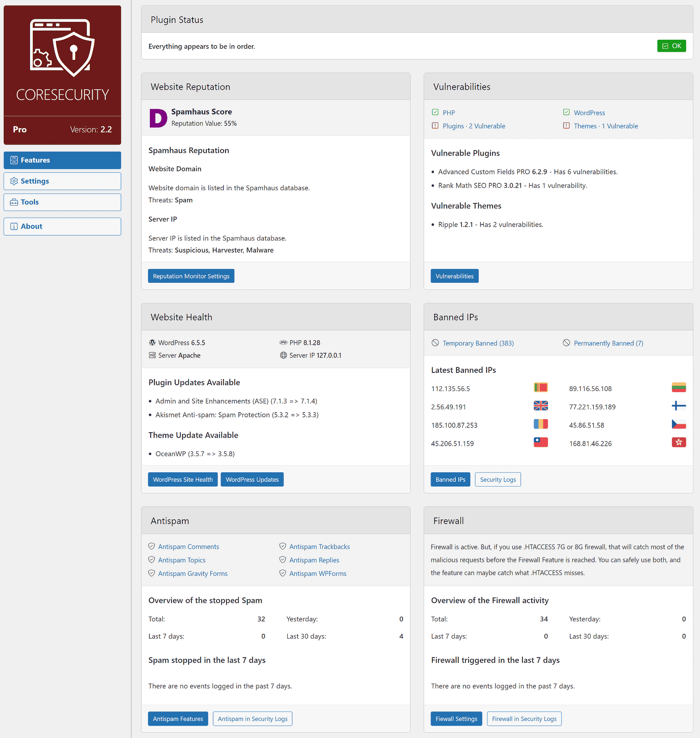Click the WordPress vulnerability check mark

[566, 112]
